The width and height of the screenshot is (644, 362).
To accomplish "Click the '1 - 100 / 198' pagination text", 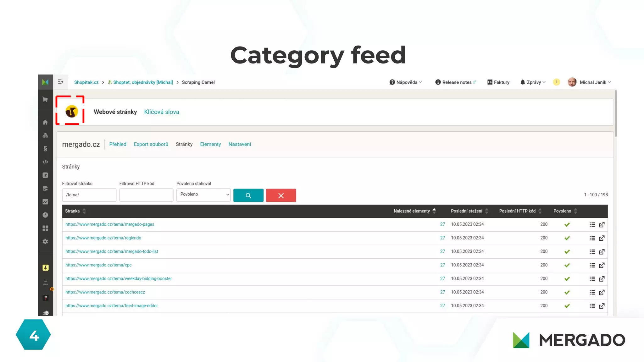I will point(596,195).
